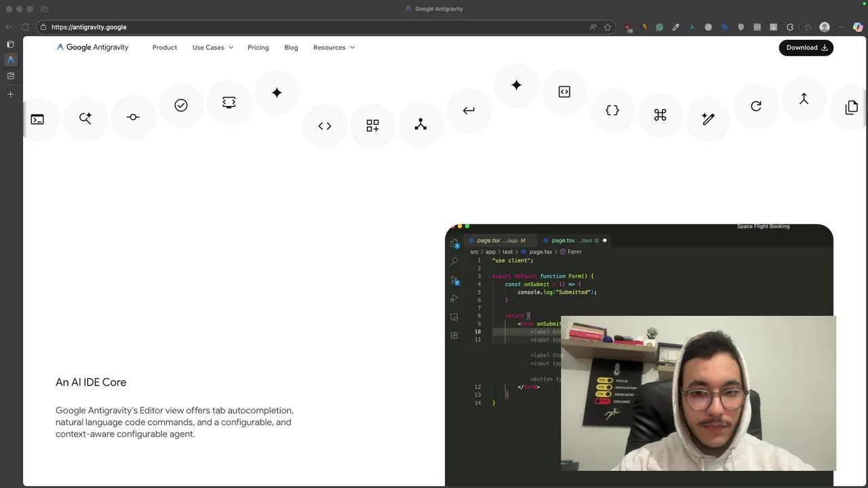The width and height of the screenshot is (868, 488).
Task: Click the black Download button
Action: click(x=806, y=47)
